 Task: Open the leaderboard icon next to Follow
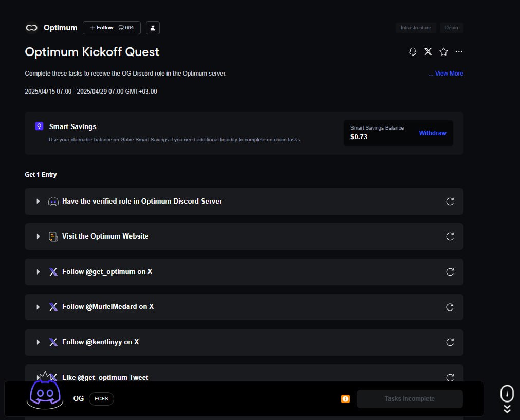click(x=153, y=28)
